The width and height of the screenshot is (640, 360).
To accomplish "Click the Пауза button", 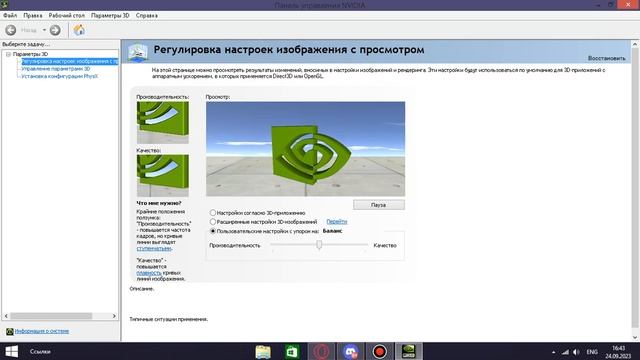I will 378,204.
